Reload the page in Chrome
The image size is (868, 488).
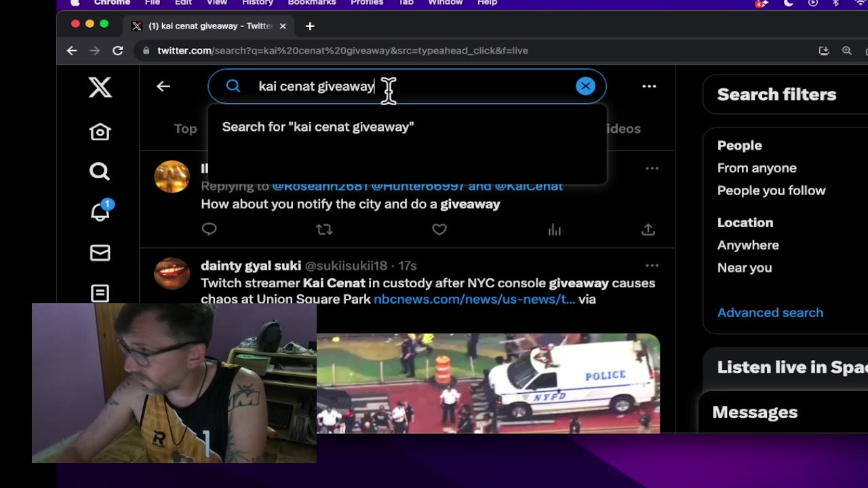click(x=117, y=50)
